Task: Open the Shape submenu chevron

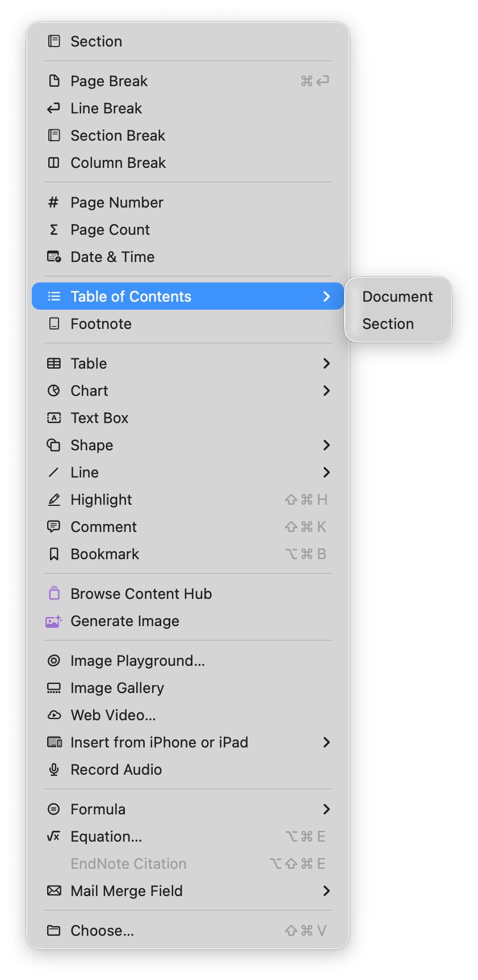Action: pyautogui.click(x=326, y=445)
